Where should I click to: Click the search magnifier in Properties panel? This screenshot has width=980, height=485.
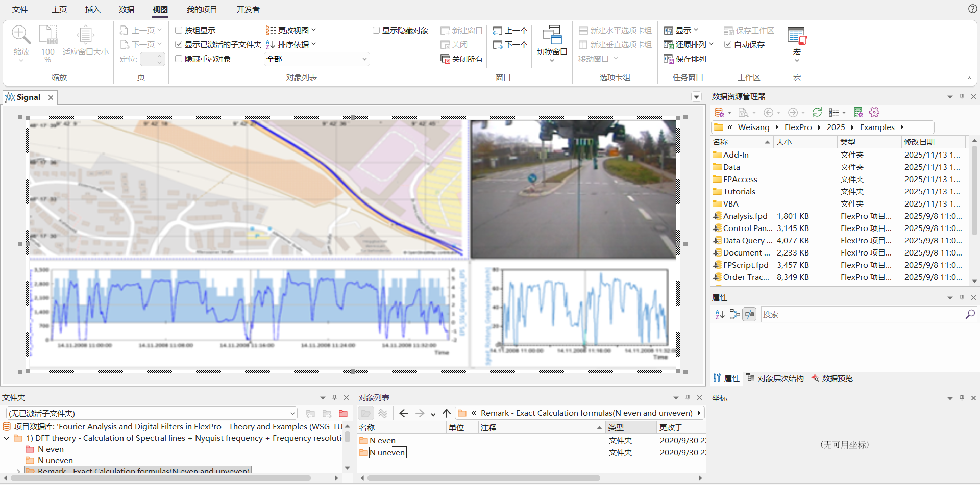(x=970, y=314)
